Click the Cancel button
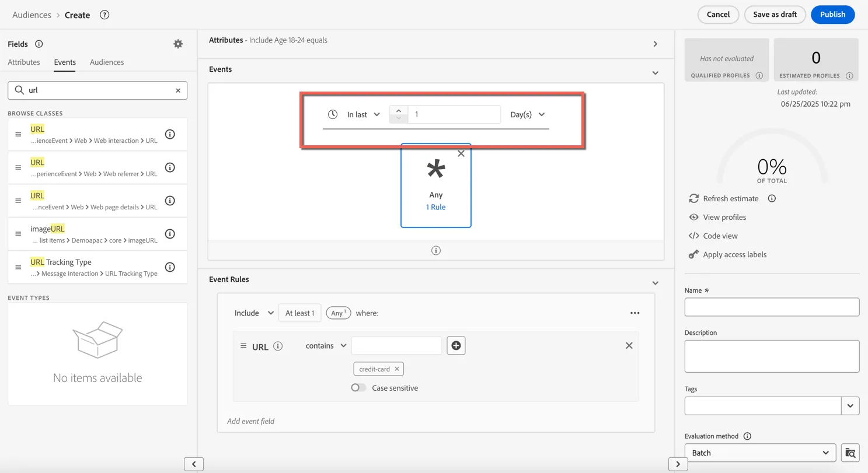Image resolution: width=868 pixels, height=473 pixels. click(x=718, y=15)
